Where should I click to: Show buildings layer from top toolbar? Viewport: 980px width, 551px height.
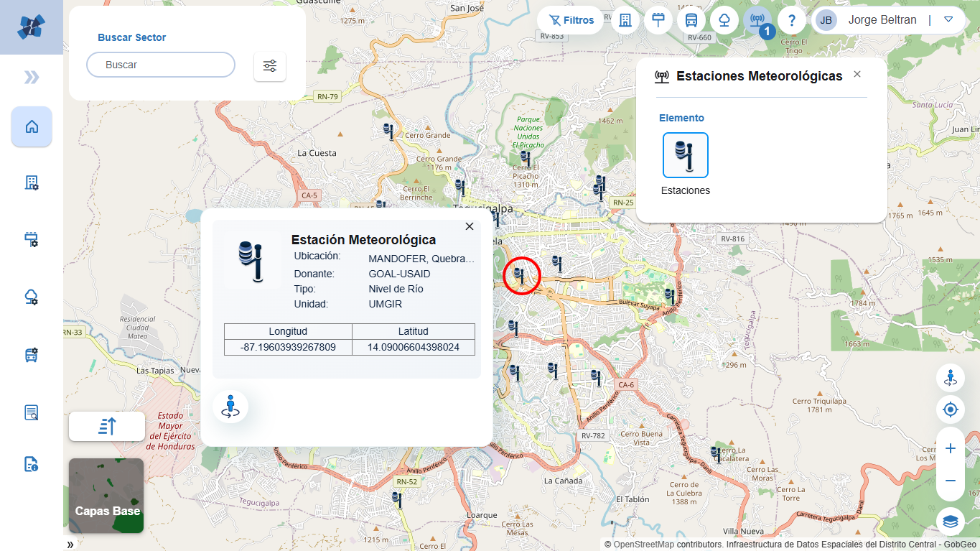pos(625,20)
